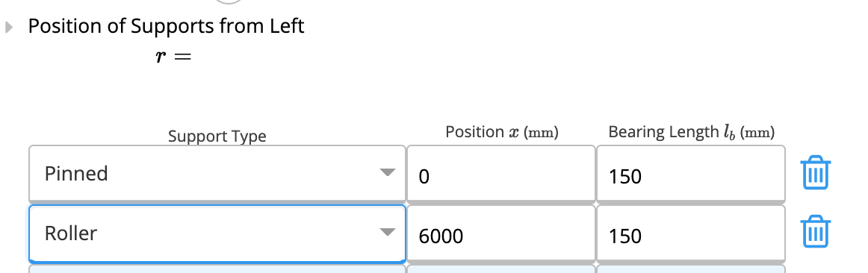The height and width of the screenshot is (273, 868).
Task: Open the Pinned support type dropdown
Action: (217, 174)
